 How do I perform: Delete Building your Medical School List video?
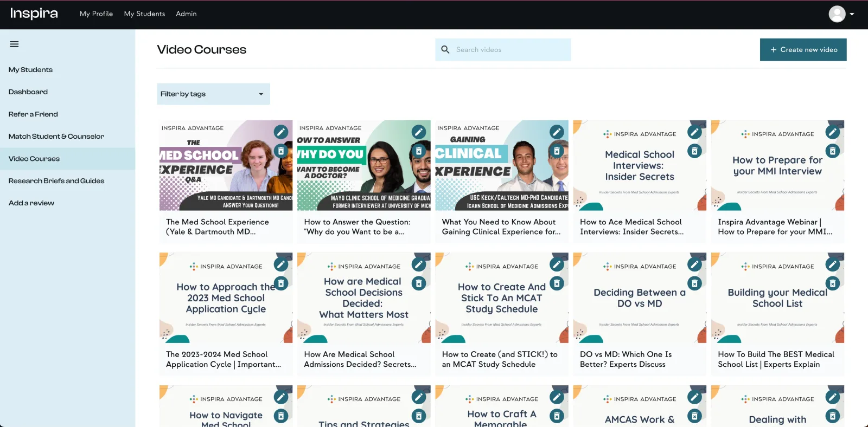click(x=833, y=283)
